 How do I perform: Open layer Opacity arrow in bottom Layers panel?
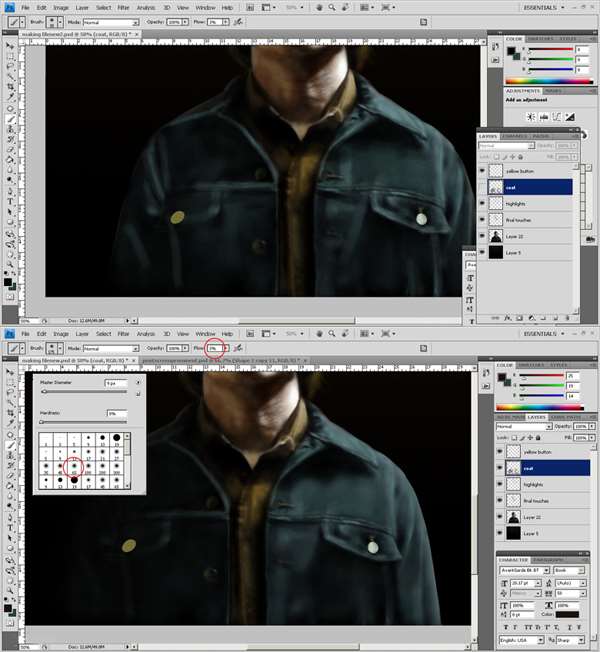592,427
